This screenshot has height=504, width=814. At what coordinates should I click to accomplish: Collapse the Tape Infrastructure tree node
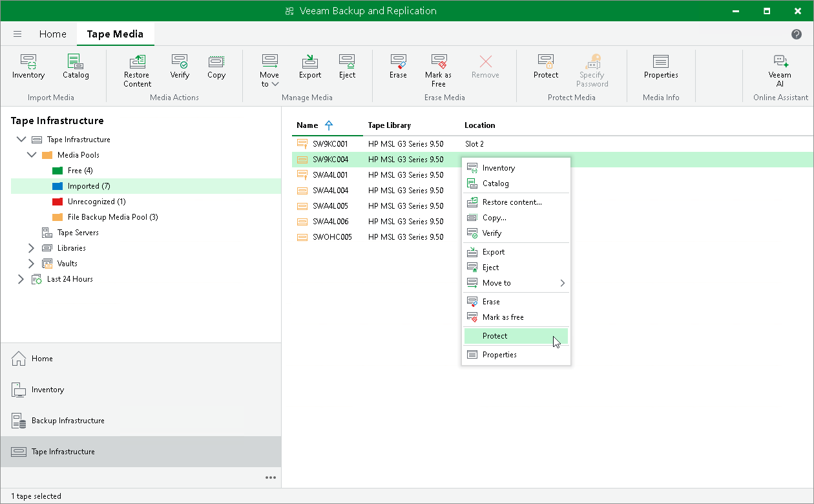click(x=21, y=140)
